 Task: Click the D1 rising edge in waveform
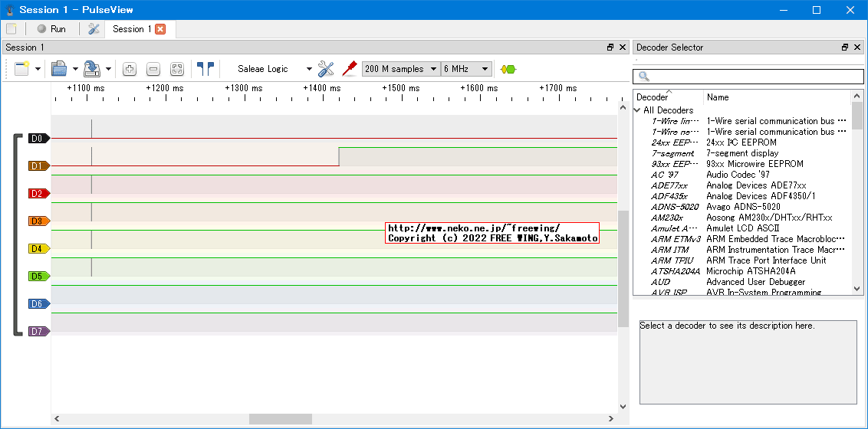click(339, 156)
